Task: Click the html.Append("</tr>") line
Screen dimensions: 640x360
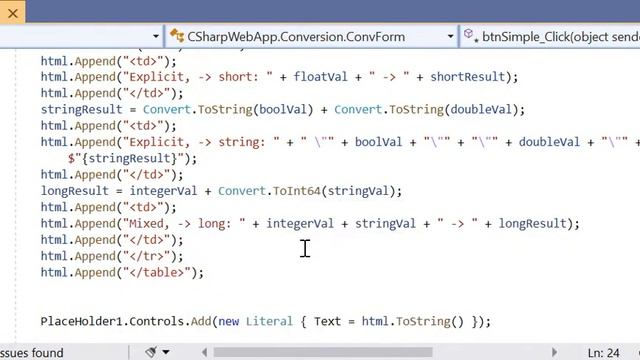Action: [112, 256]
